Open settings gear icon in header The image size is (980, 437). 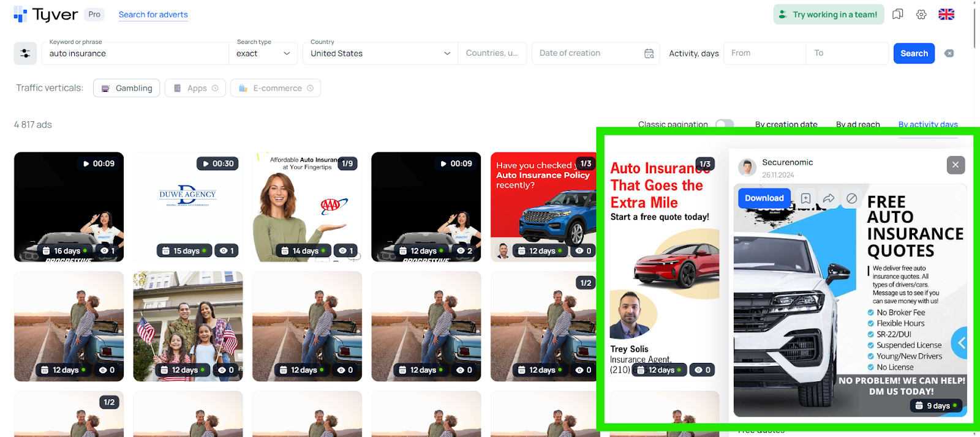pyautogui.click(x=921, y=14)
